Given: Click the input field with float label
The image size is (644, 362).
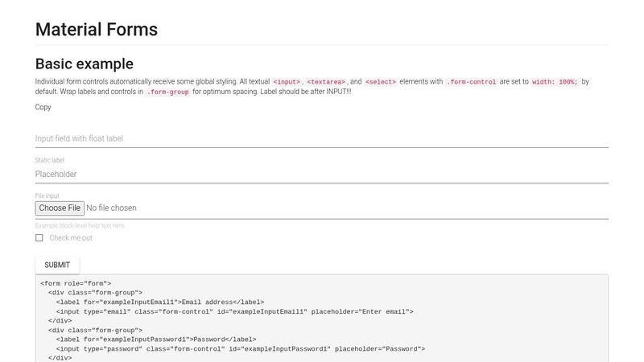Looking at the screenshot, I should click(321, 138).
